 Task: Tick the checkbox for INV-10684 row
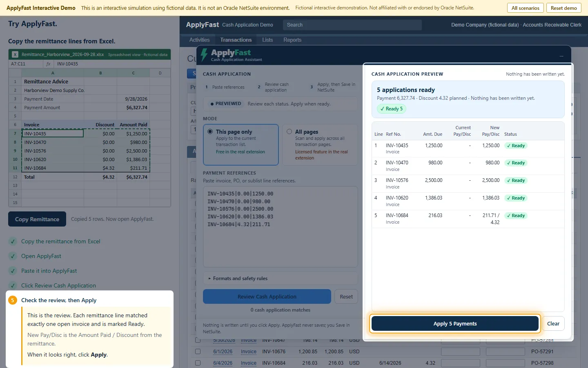coord(198,363)
